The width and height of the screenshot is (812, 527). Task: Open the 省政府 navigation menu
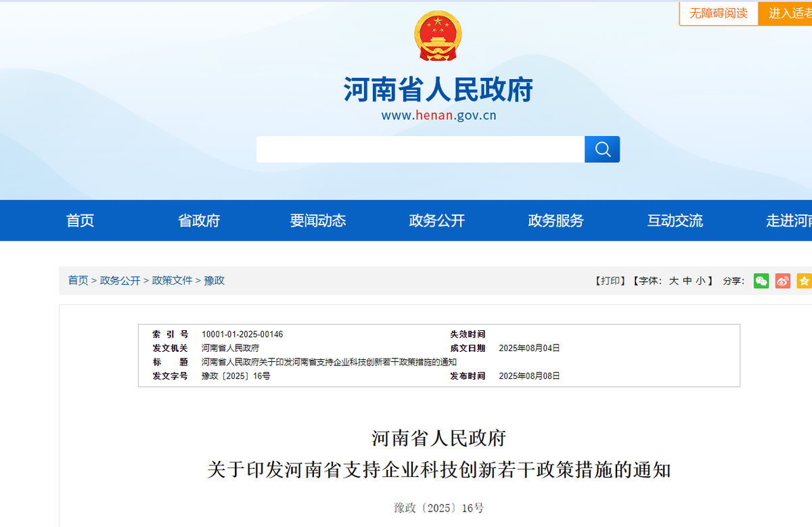(x=198, y=221)
